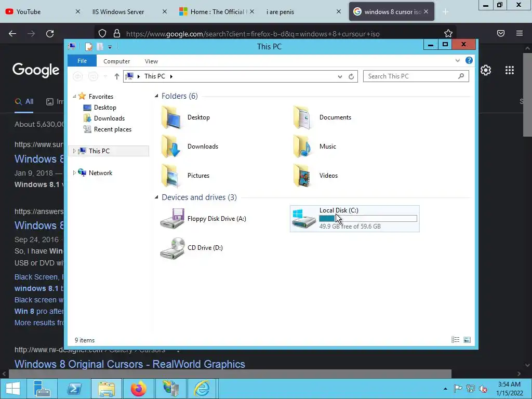The width and height of the screenshot is (532, 399).
Task: Open address bar history dropdown
Action: click(x=340, y=77)
